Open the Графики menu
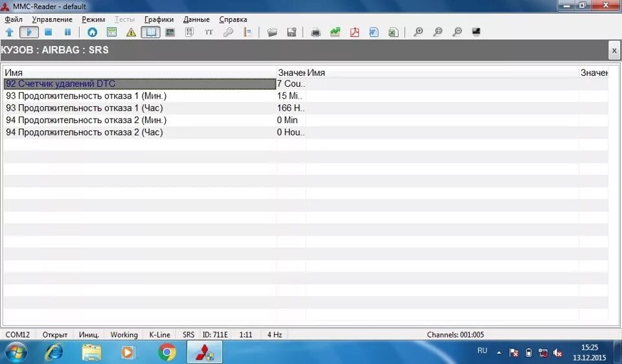622x364 pixels. [x=159, y=19]
